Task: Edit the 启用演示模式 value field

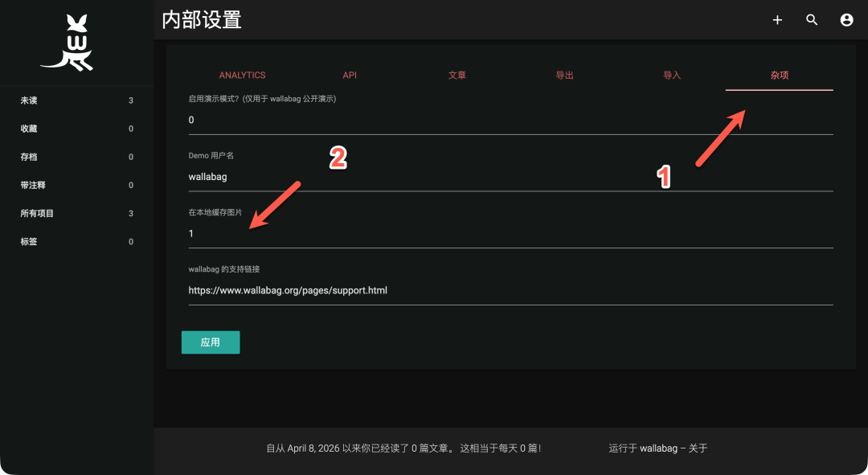Action: click(x=510, y=120)
